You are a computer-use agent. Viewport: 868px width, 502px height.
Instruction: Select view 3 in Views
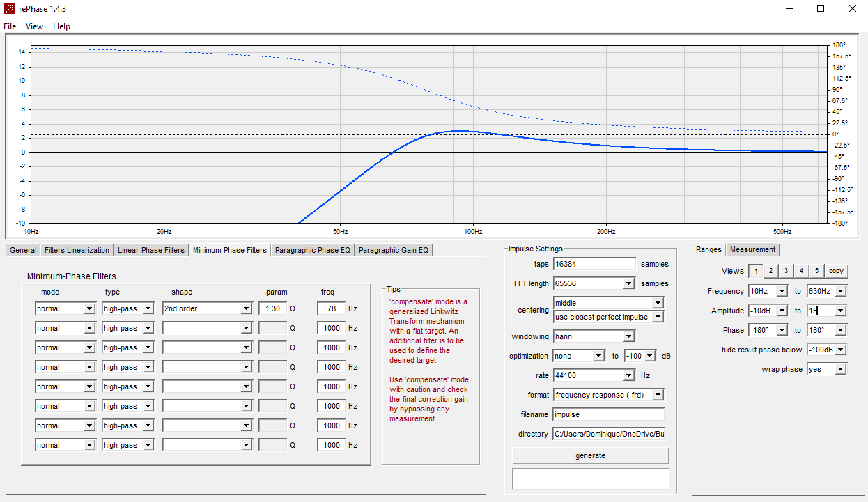click(786, 271)
